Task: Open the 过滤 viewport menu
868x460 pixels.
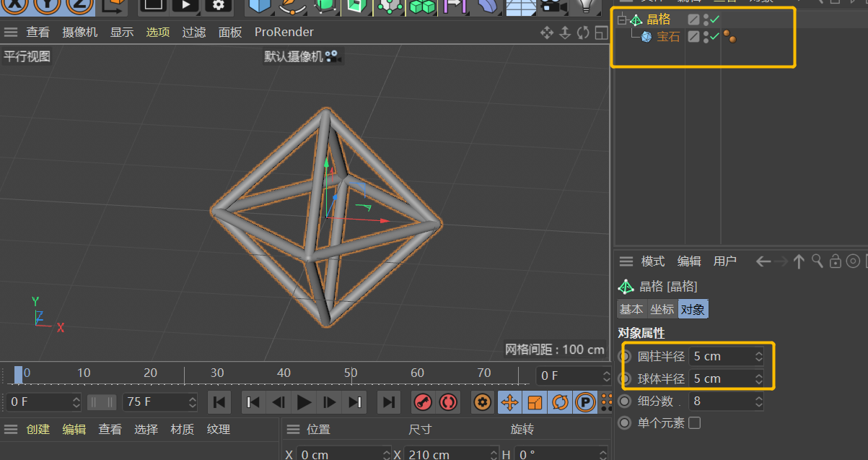Action: [194, 32]
